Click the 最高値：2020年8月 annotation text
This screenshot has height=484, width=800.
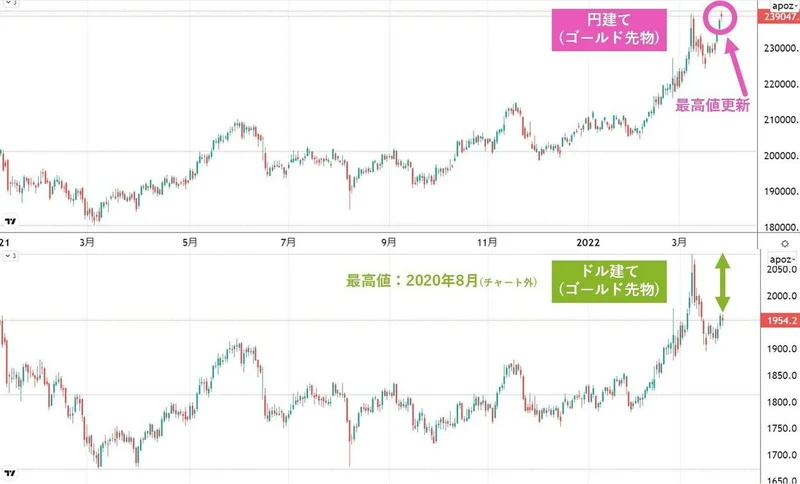[x=442, y=283]
